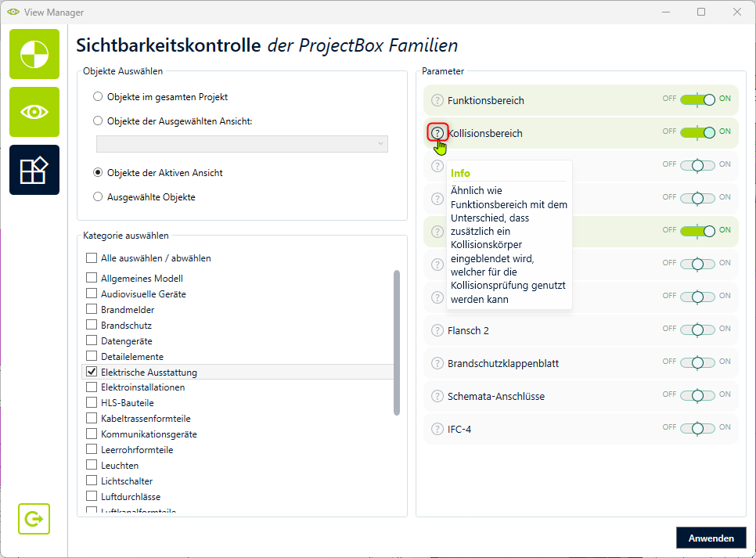The width and height of the screenshot is (756, 558).
Task: Click the Anwenden button
Action: click(x=711, y=538)
